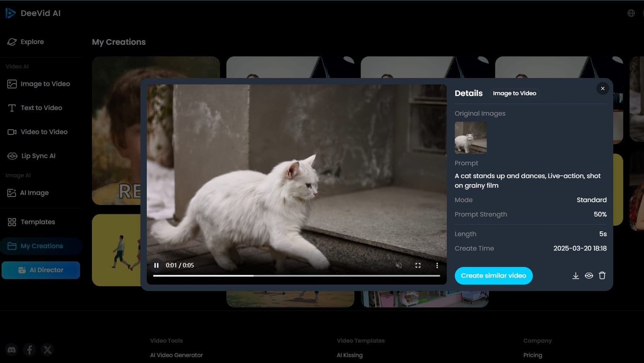This screenshot has height=363, width=644.
Task: Go to the Explore section
Action: coord(32,41)
